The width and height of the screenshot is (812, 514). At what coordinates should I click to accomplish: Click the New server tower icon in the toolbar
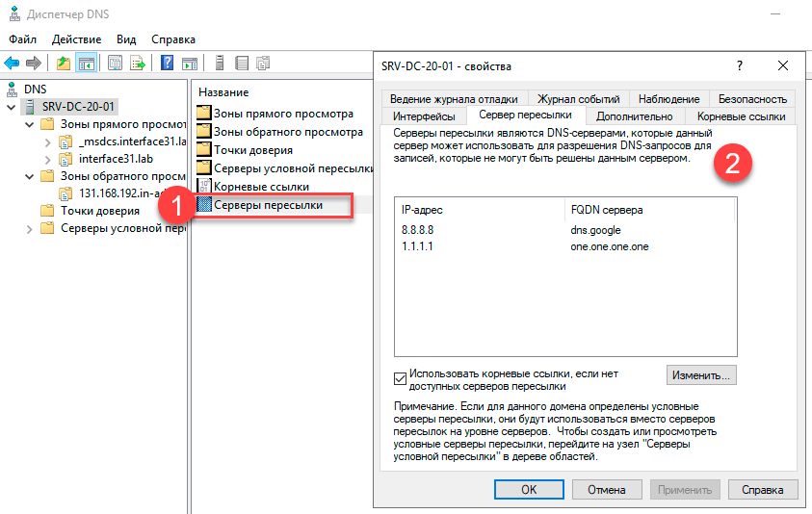point(220,64)
